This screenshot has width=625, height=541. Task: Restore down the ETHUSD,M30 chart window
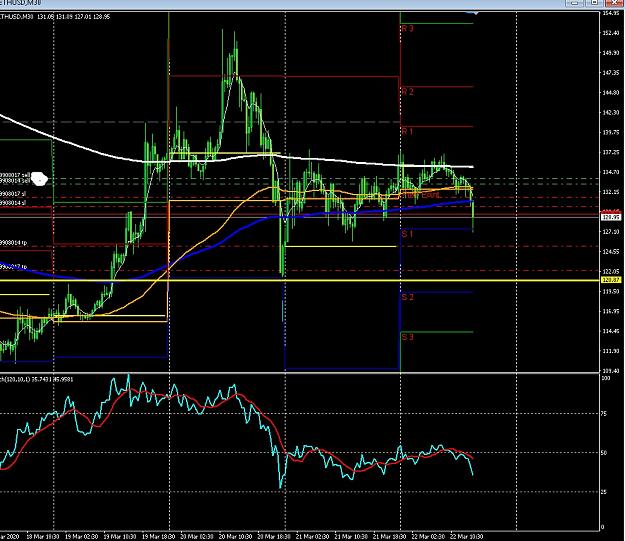[594, 3]
